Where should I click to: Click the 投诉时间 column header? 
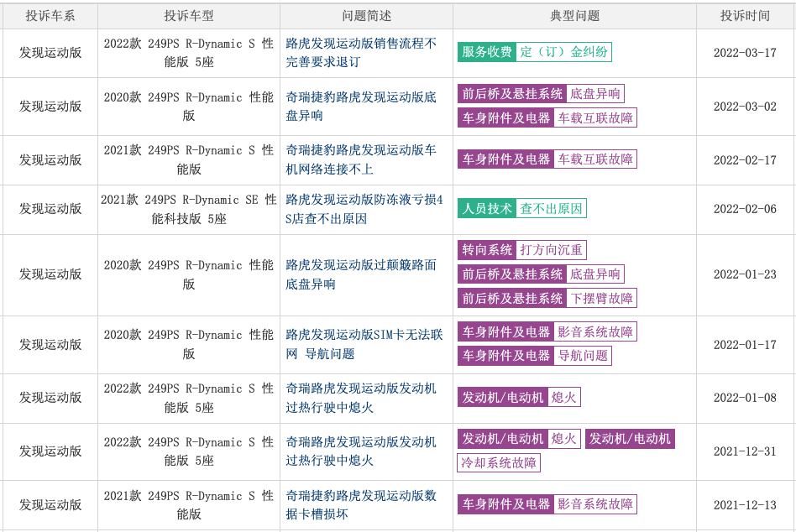pos(746,16)
